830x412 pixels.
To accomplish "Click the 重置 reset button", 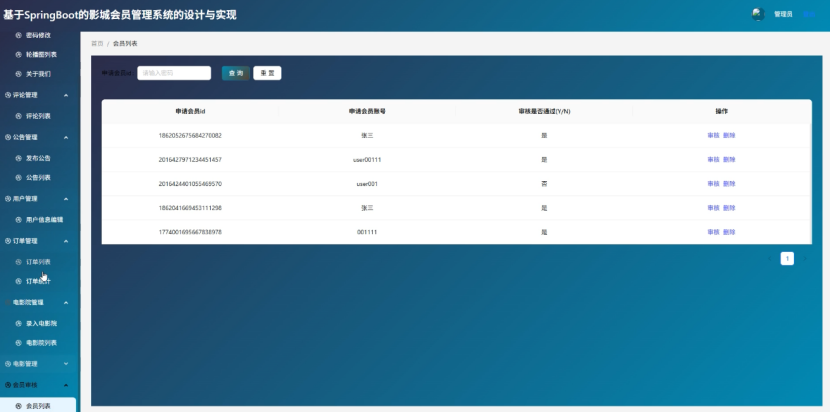I will pos(267,73).
